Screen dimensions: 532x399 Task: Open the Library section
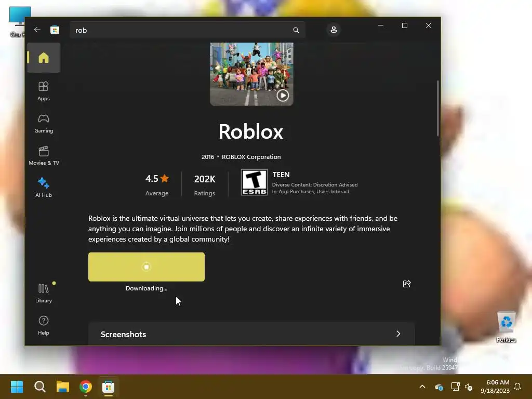tap(44, 293)
